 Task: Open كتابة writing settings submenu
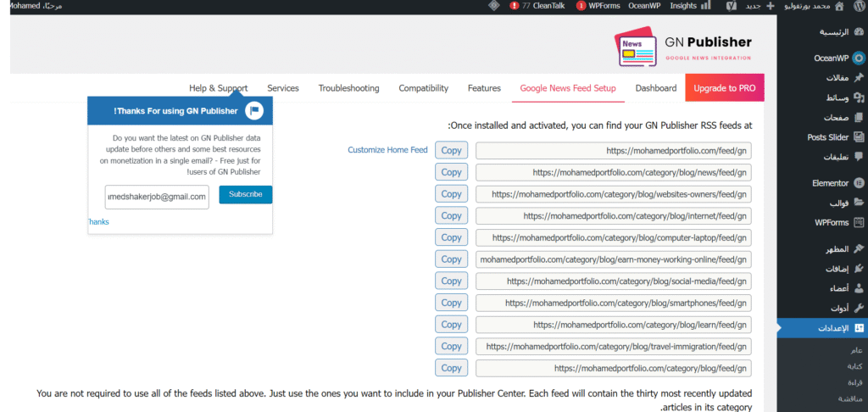855,366
